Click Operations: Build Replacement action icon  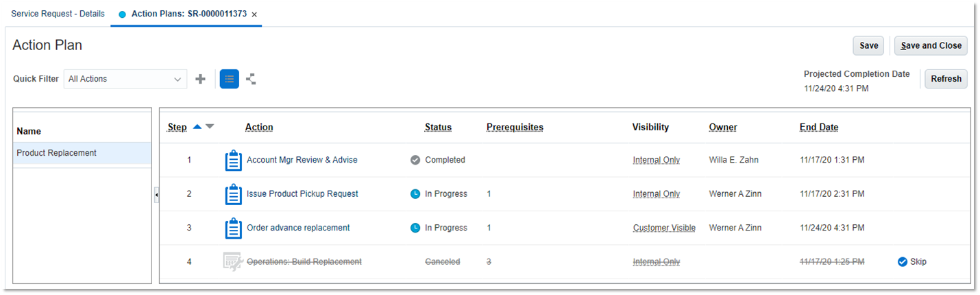tap(233, 262)
